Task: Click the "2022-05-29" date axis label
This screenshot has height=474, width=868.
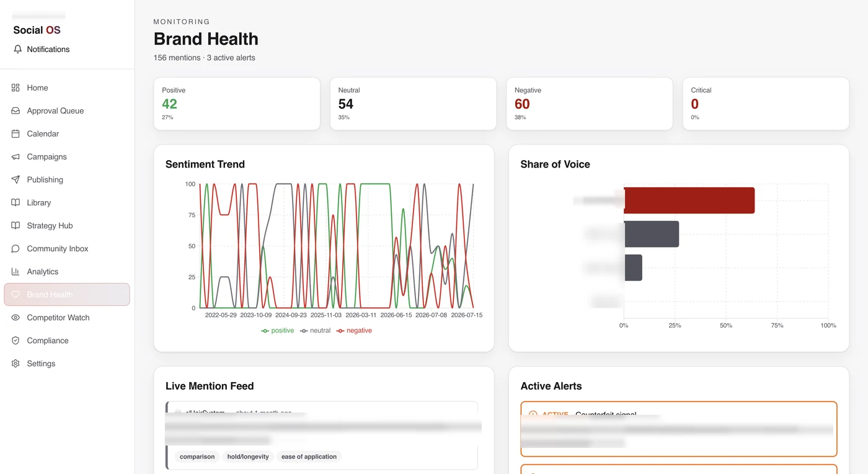Action: (221, 315)
